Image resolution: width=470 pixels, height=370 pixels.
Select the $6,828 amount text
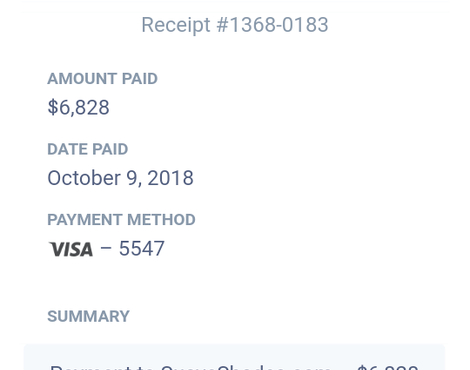(78, 107)
